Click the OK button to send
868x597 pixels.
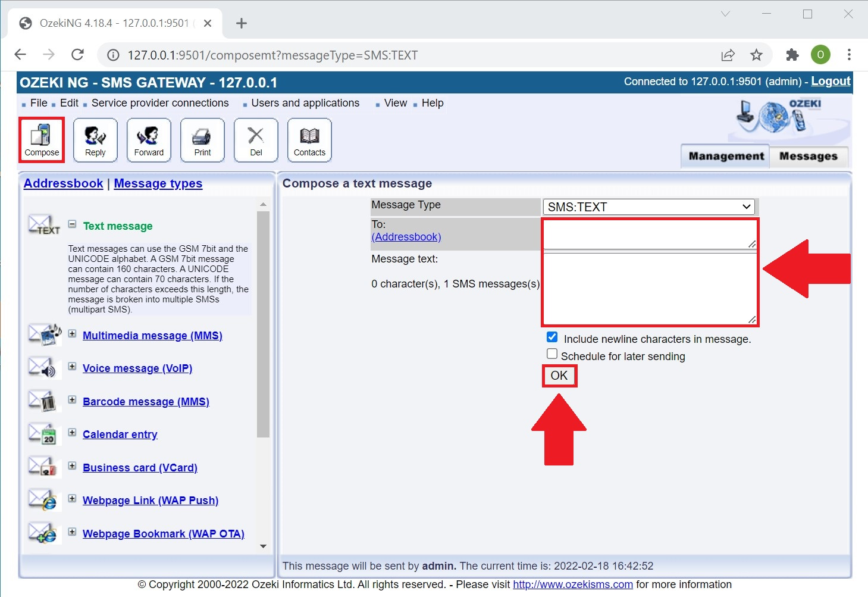coord(559,376)
